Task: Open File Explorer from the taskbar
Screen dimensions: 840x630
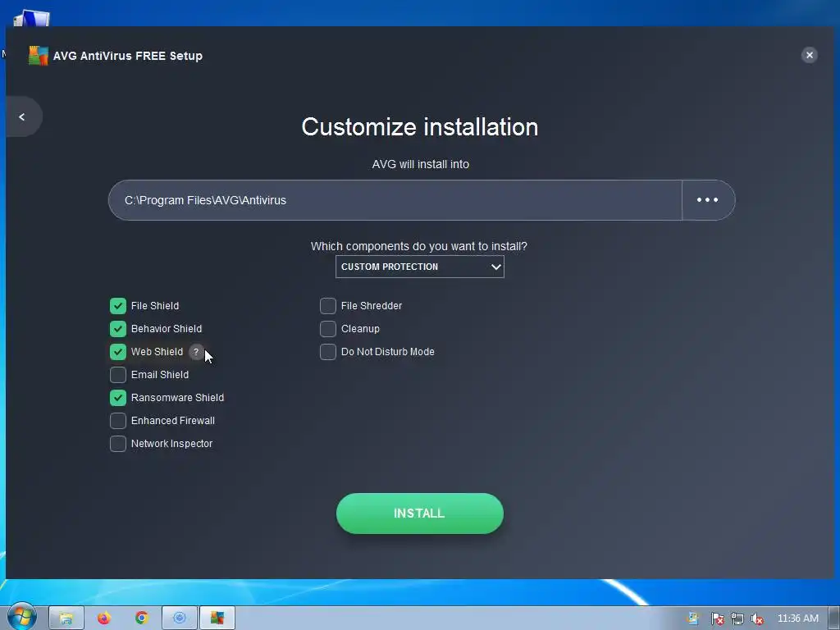Action: click(x=66, y=619)
